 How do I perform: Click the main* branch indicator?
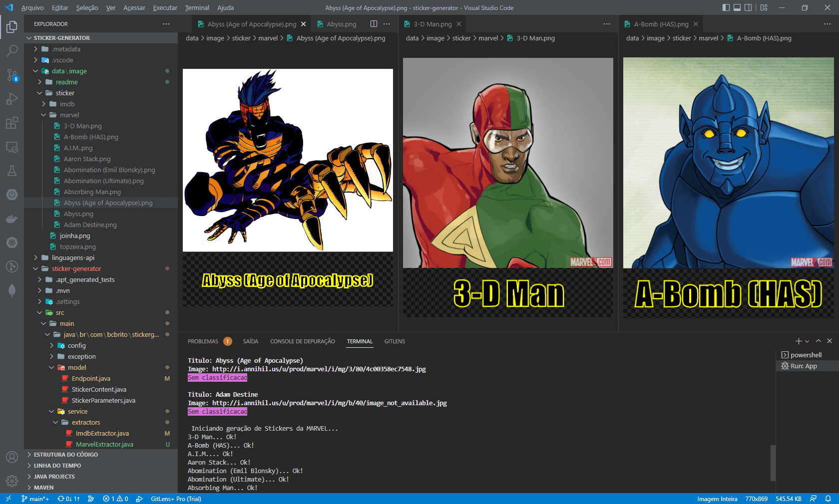coord(35,499)
